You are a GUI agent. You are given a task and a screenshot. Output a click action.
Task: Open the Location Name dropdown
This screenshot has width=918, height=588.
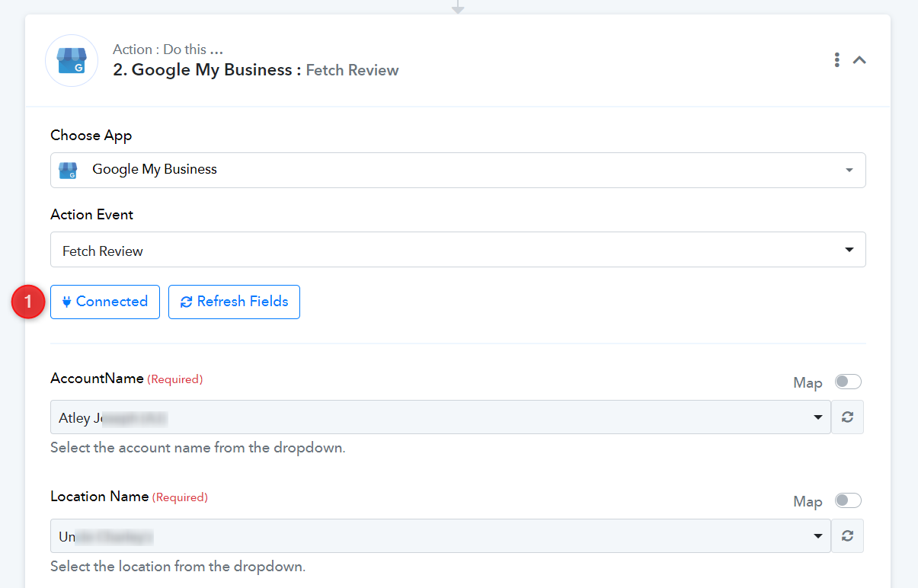click(440, 536)
